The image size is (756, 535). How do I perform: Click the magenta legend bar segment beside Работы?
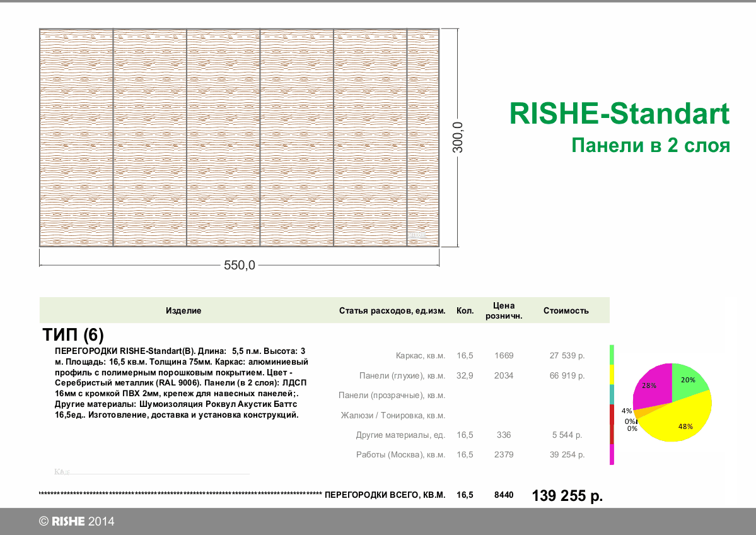tap(612, 454)
